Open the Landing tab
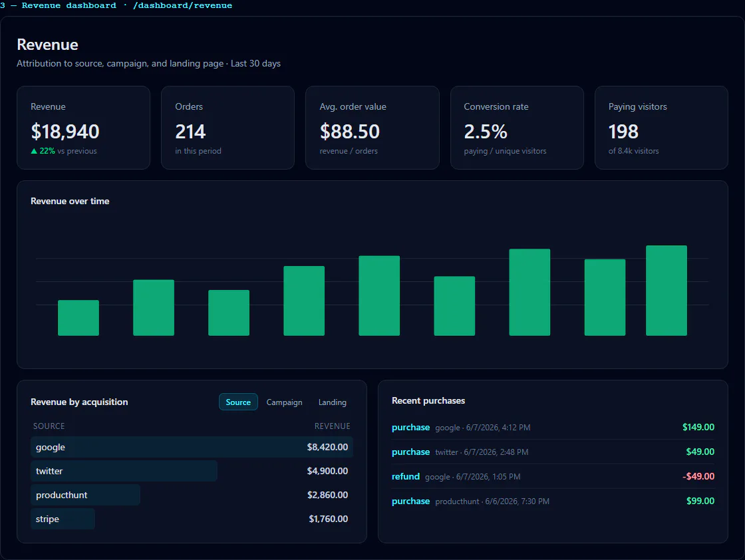Viewport: 745px width, 560px height. coord(332,402)
